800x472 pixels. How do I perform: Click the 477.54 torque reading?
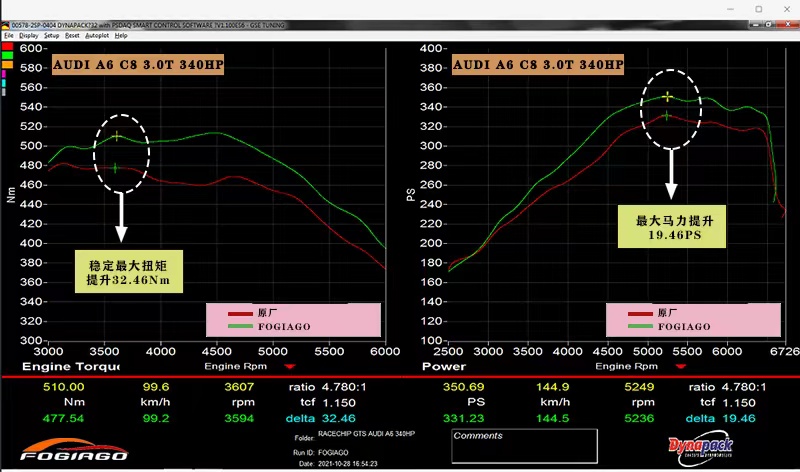point(63,418)
